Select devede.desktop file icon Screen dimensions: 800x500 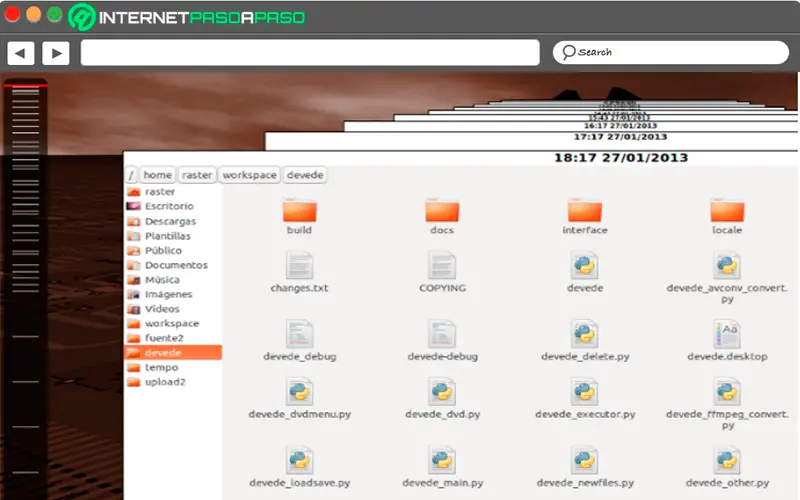coord(727,334)
